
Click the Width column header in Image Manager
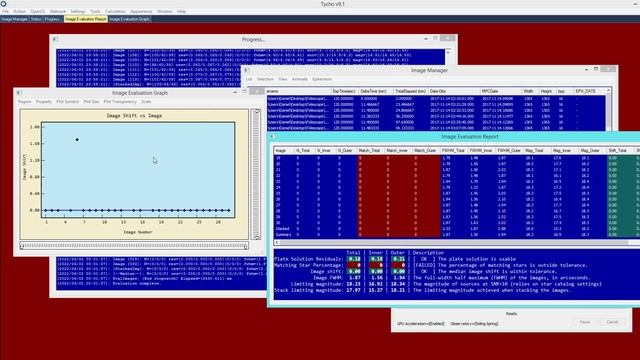click(528, 91)
